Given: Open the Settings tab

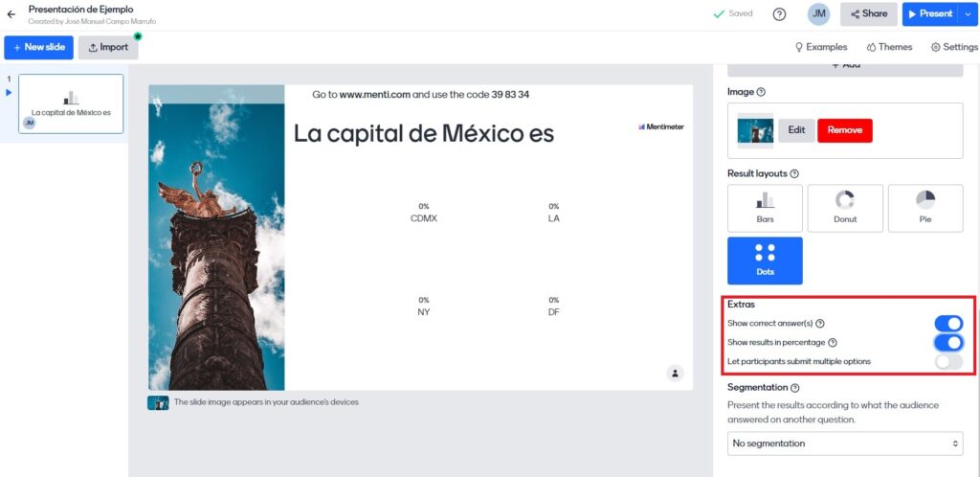Looking at the screenshot, I should point(954,47).
